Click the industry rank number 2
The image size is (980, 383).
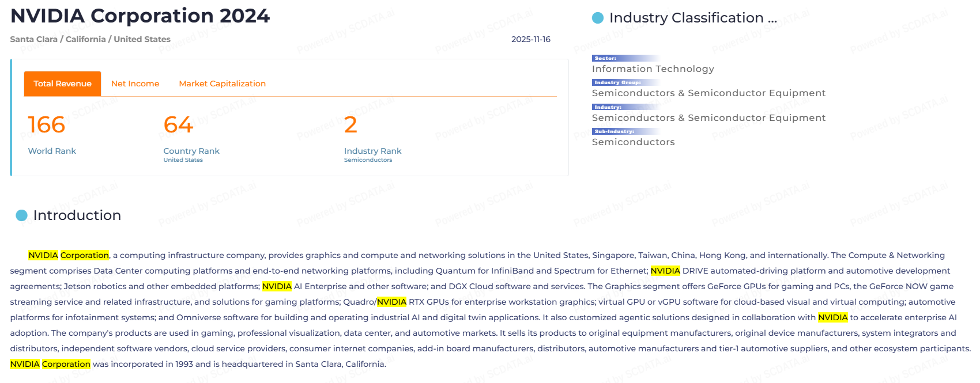350,125
